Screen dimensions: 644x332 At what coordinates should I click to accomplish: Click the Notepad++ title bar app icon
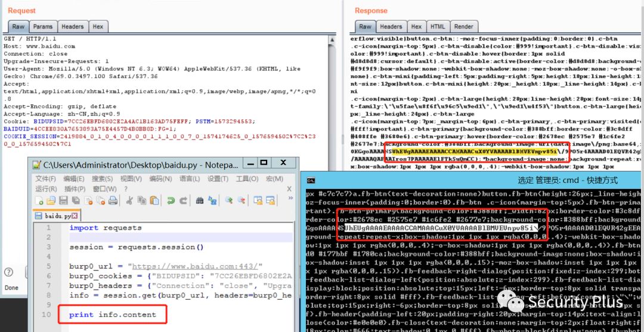(36, 165)
